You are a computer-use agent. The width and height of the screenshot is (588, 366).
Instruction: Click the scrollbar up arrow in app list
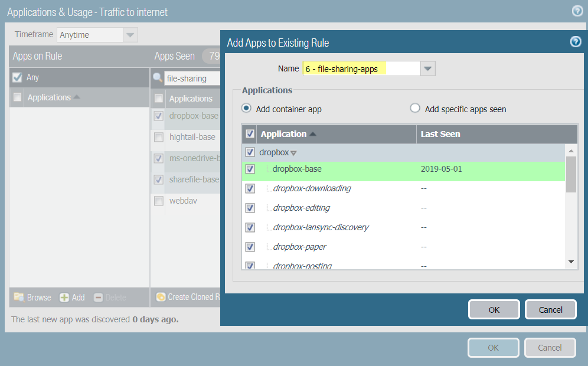571,151
